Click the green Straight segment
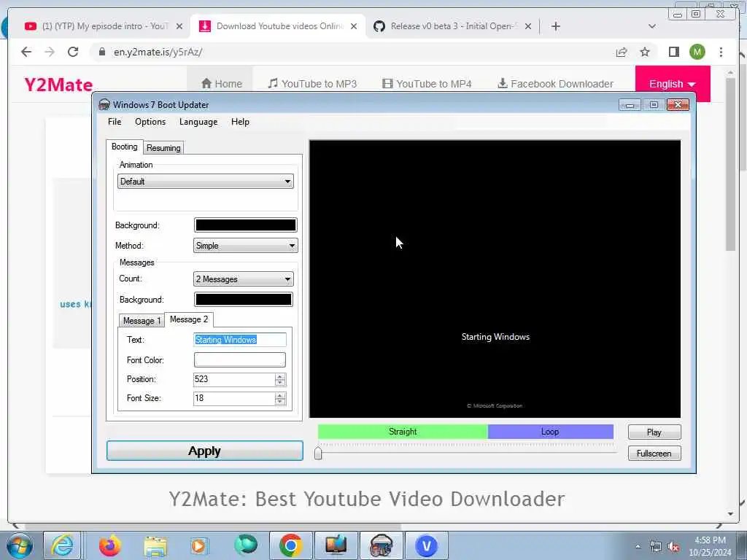 point(403,432)
